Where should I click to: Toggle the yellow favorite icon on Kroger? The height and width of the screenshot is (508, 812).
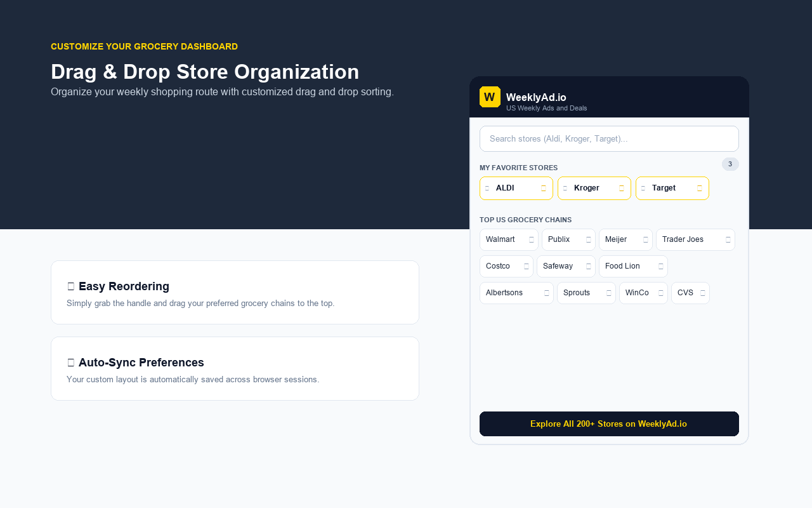(x=622, y=189)
